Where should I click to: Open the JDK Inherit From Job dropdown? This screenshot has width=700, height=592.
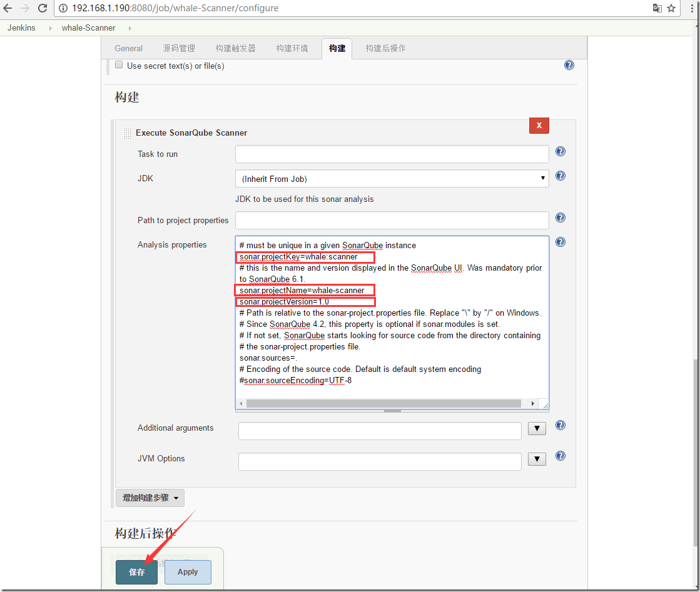click(x=392, y=178)
